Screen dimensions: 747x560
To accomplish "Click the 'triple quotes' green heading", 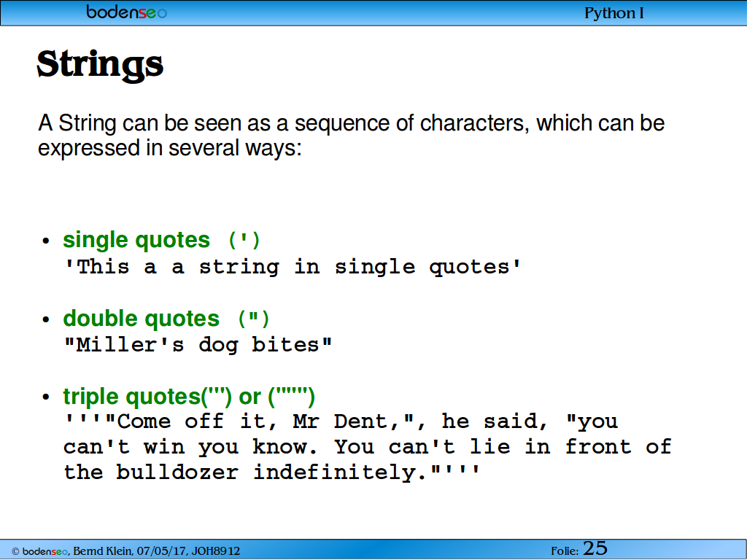I will click(189, 397).
